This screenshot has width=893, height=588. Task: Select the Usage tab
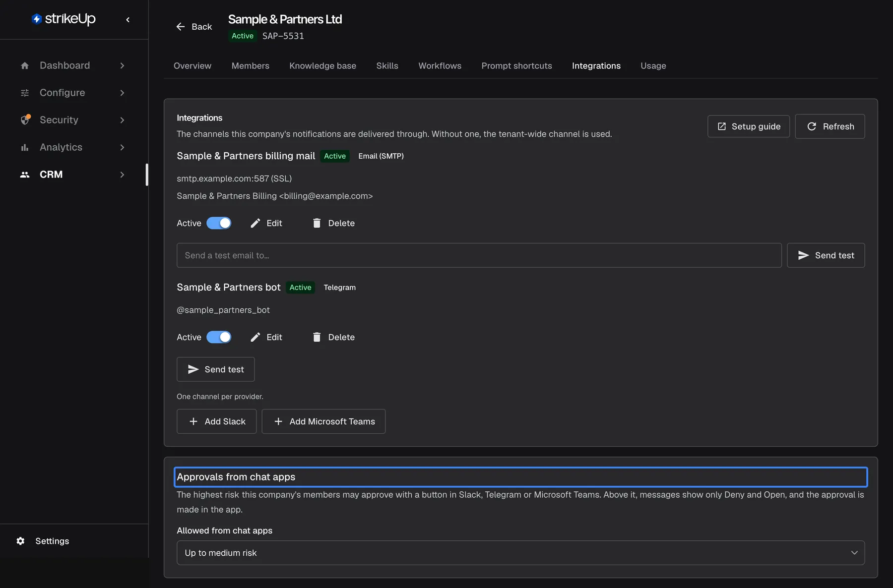point(653,66)
